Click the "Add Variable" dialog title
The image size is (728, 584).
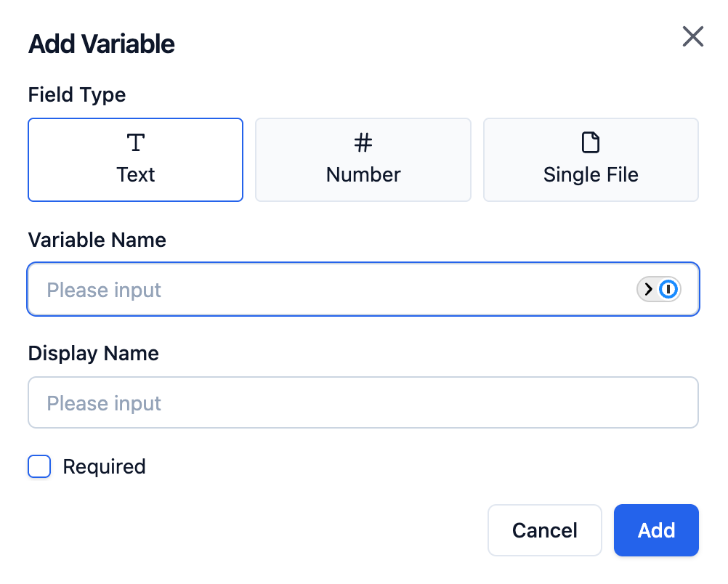pyautogui.click(x=101, y=44)
